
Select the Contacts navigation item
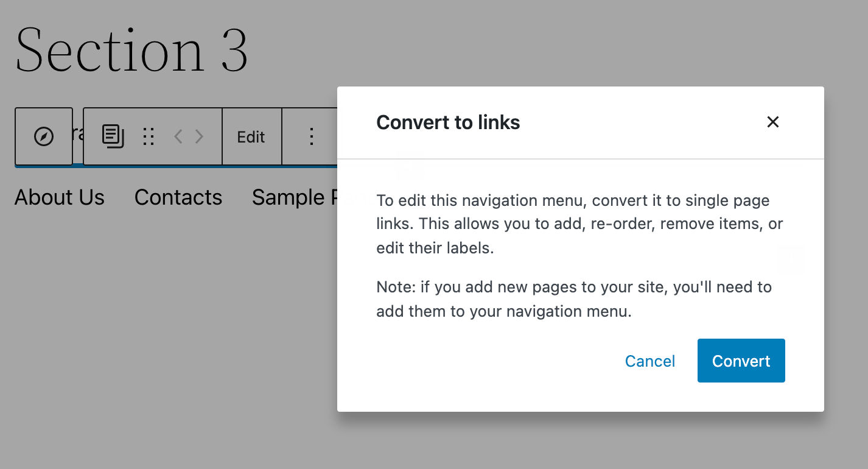pos(178,197)
